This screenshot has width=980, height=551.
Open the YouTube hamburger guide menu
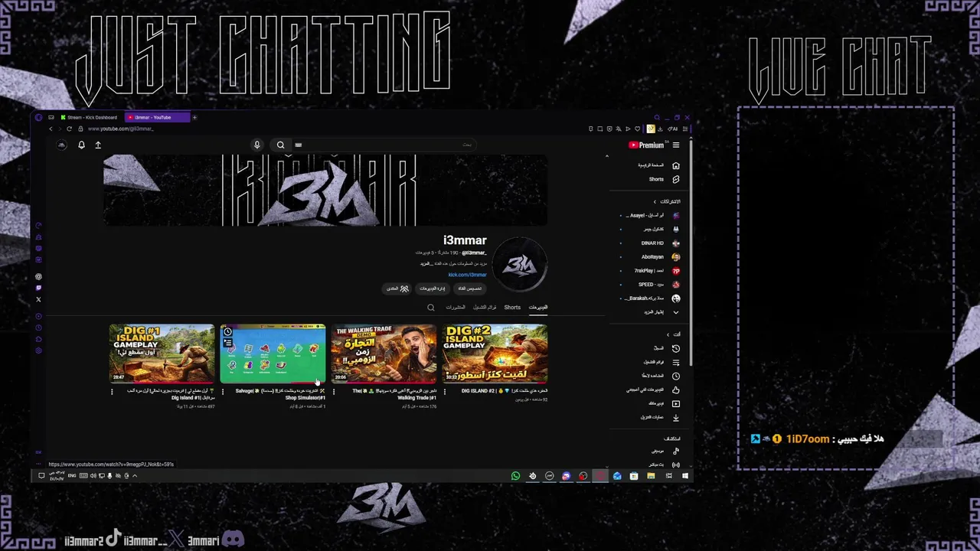tap(676, 145)
